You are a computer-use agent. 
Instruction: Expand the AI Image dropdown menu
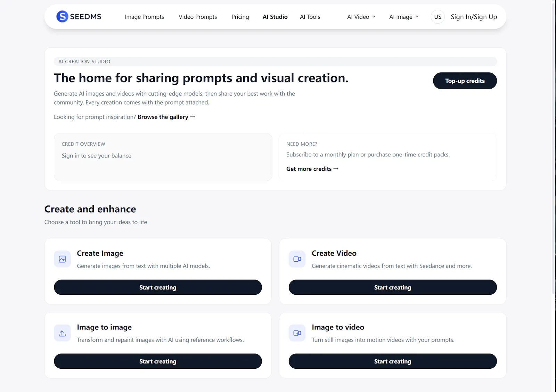(x=404, y=17)
